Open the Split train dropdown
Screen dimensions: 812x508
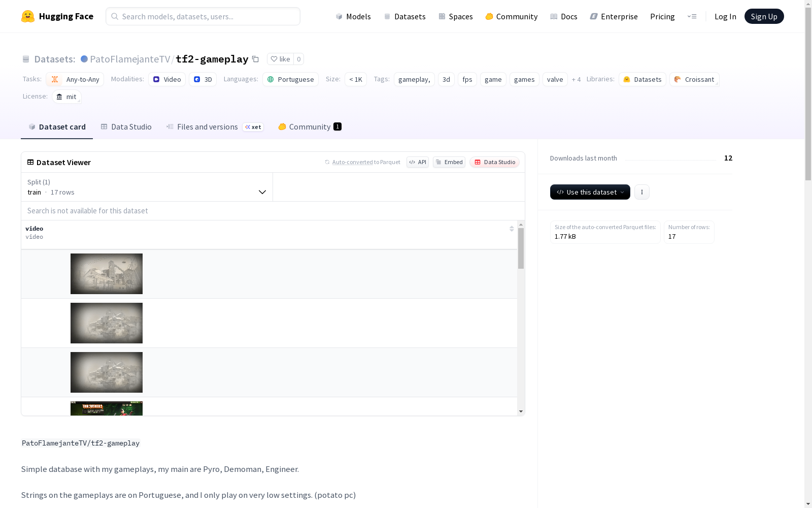(147, 187)
